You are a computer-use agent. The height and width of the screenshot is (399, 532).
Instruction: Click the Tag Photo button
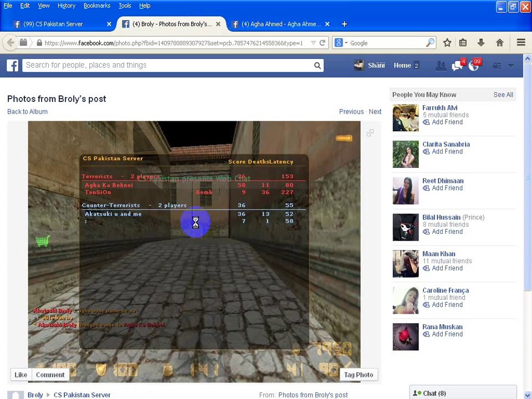(x=359, y=375)
